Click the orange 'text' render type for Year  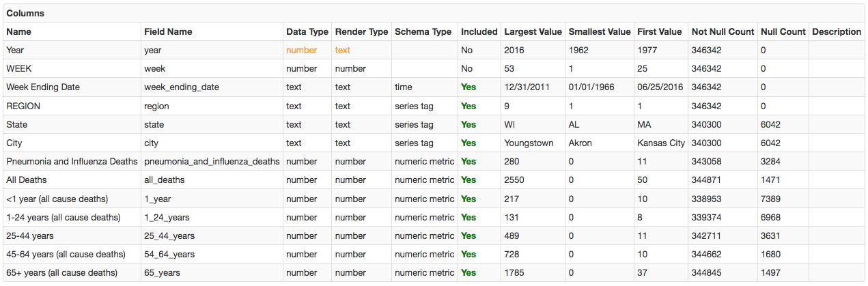(342, 50)
